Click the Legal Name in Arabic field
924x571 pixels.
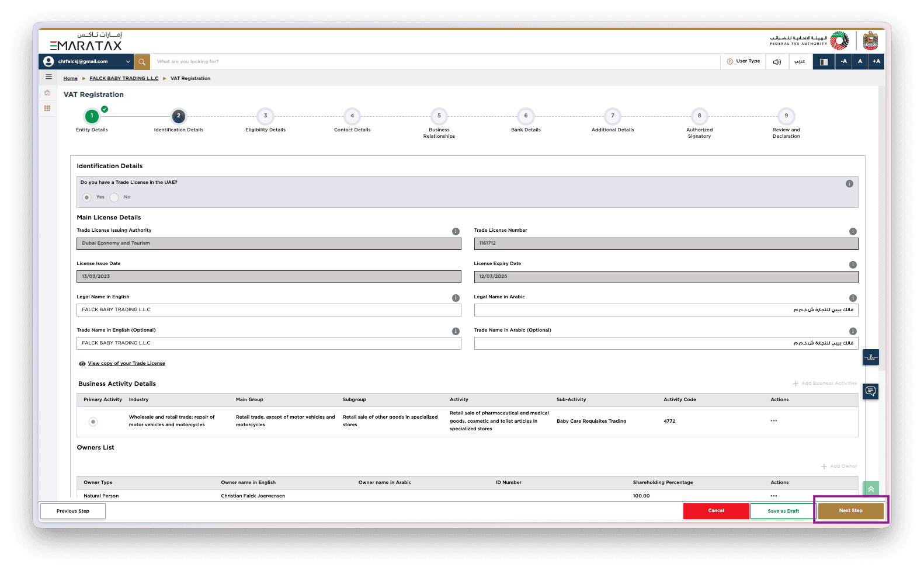[666, 310]
